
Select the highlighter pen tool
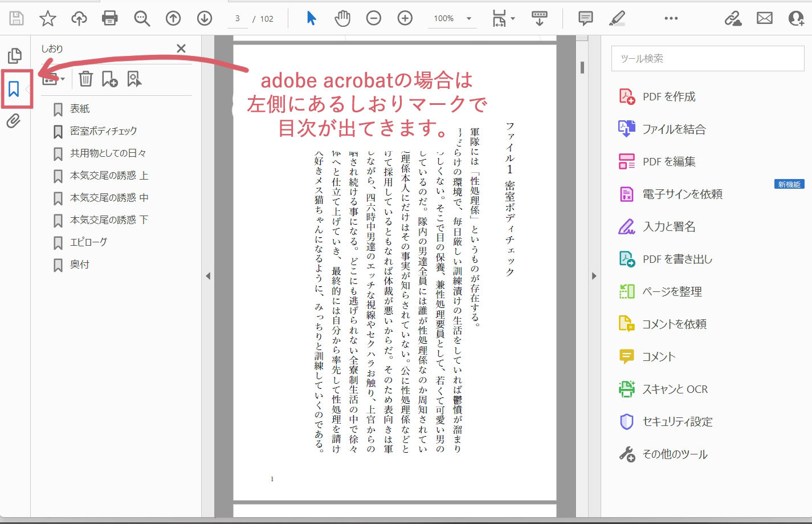pos(617,18)
